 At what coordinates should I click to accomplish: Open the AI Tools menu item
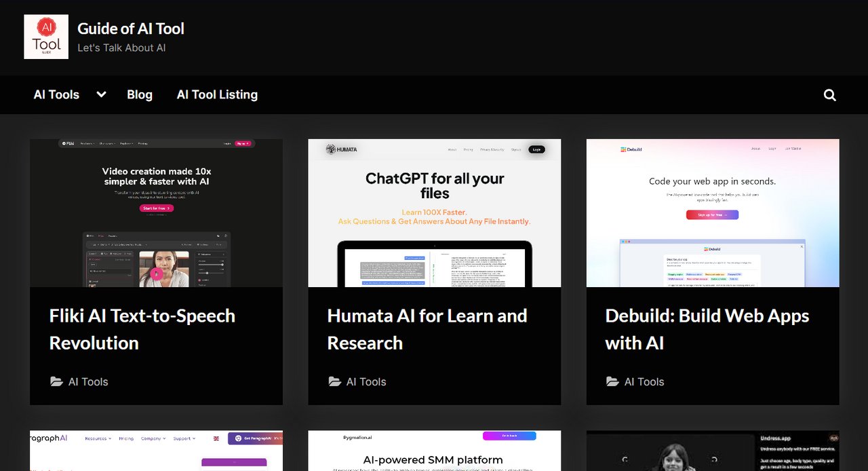click(56, 94)
